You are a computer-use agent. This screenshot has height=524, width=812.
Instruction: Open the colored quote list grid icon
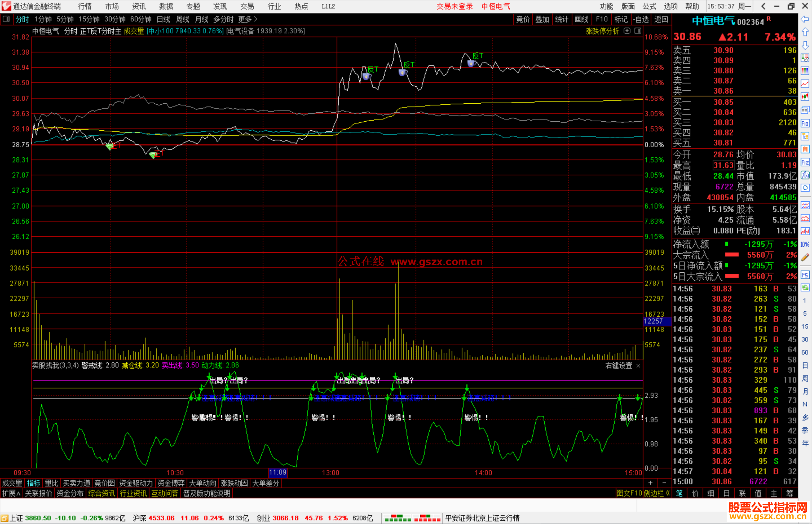click(x=805, y=71)
